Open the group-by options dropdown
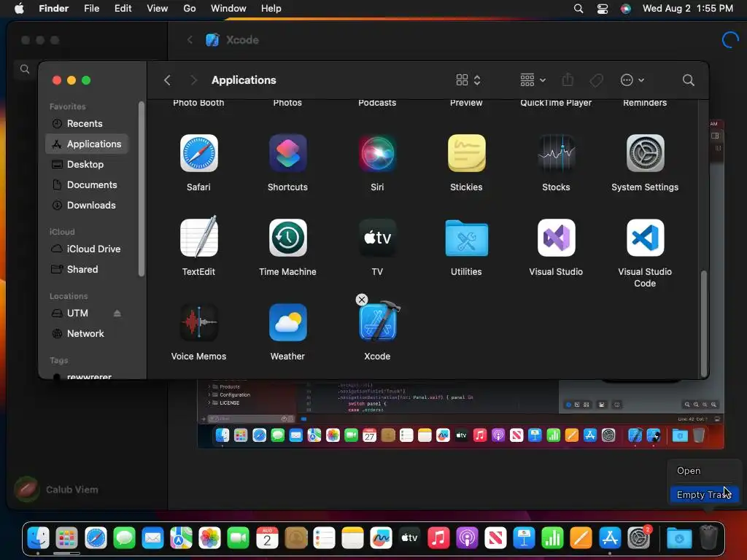This screenshot has width=747, height=560. 533,80
